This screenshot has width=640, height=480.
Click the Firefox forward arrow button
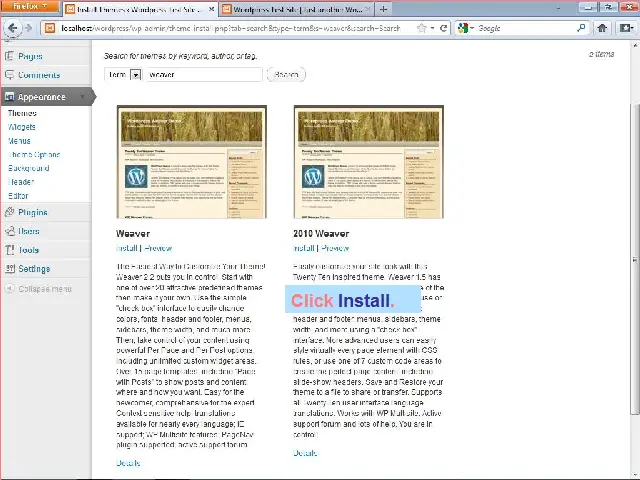point(29,28)
